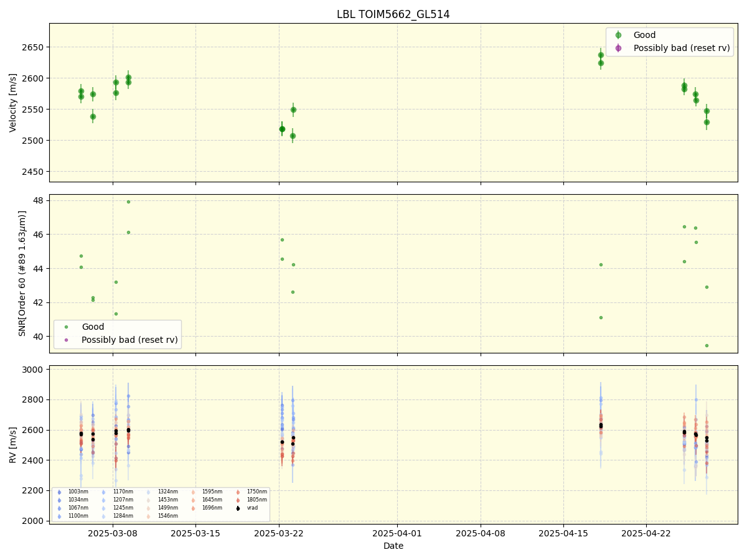Click the 2650 tick on velocity axis
Screen dimensions: 747x560
coord(33,47)
